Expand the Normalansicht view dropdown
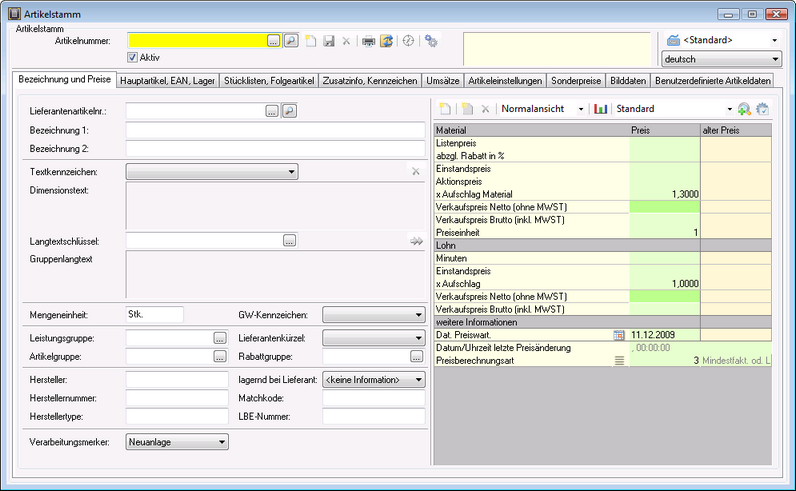Image resolution: width=796 pixels, height=491 pixels. point(581,109)
